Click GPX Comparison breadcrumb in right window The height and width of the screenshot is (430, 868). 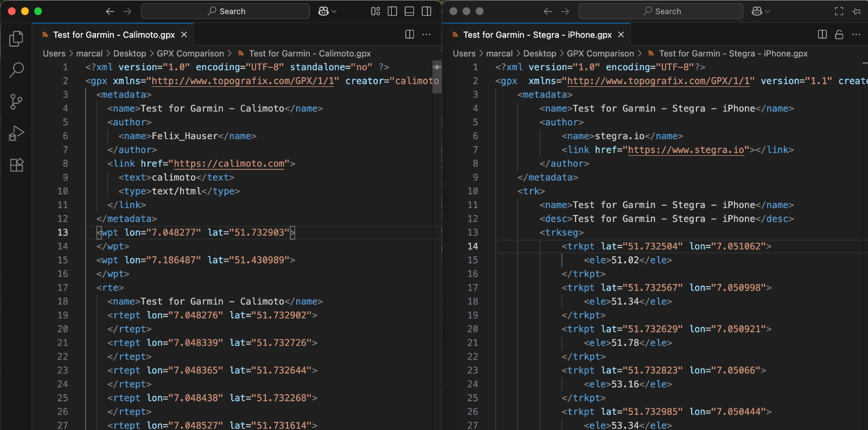[601, 54]
